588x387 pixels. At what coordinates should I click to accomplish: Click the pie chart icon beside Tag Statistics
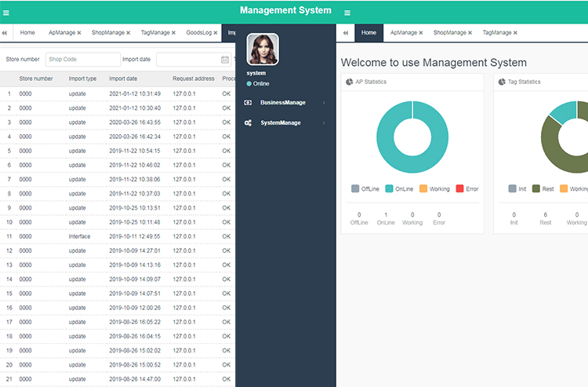[501, 82]
